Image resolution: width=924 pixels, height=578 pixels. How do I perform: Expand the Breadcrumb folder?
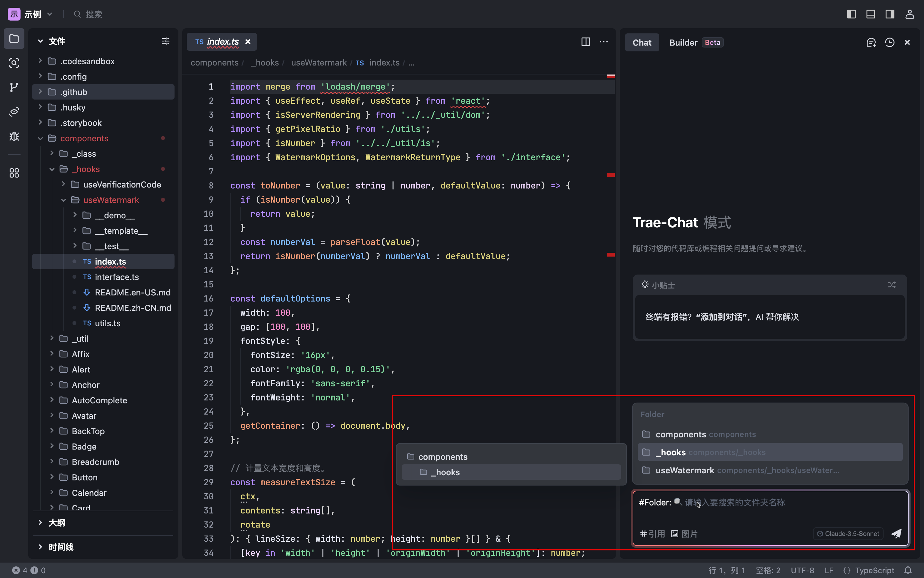[x=103, y=462]
